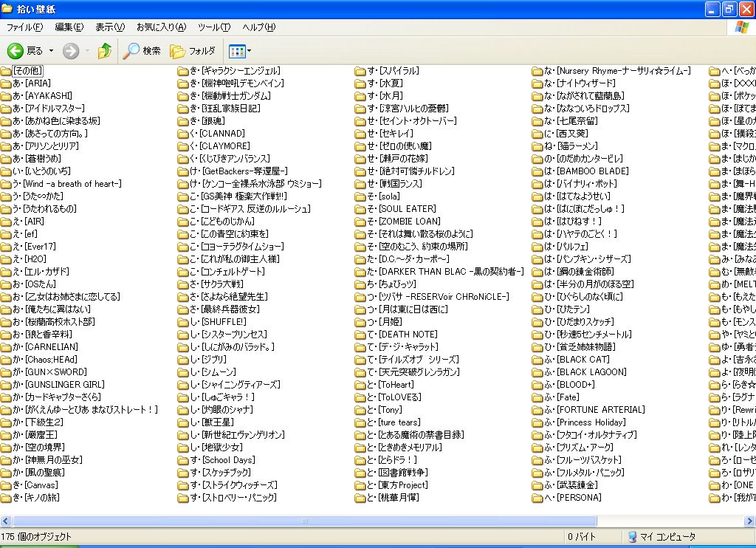
Task: Open the ツール(T) menu
Action: pyautogui.click(x=214, y=27)
